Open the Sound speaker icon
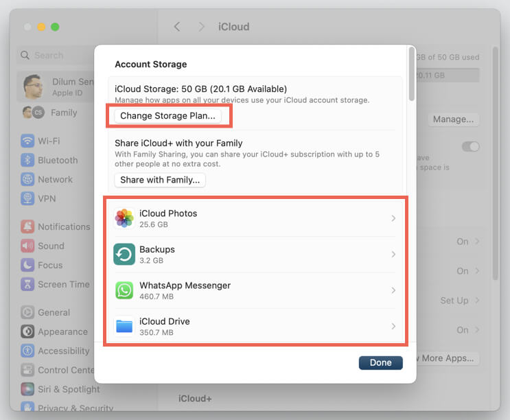This screenshot has height=420, width=510. pyautogui.click(x=27, y=246)
